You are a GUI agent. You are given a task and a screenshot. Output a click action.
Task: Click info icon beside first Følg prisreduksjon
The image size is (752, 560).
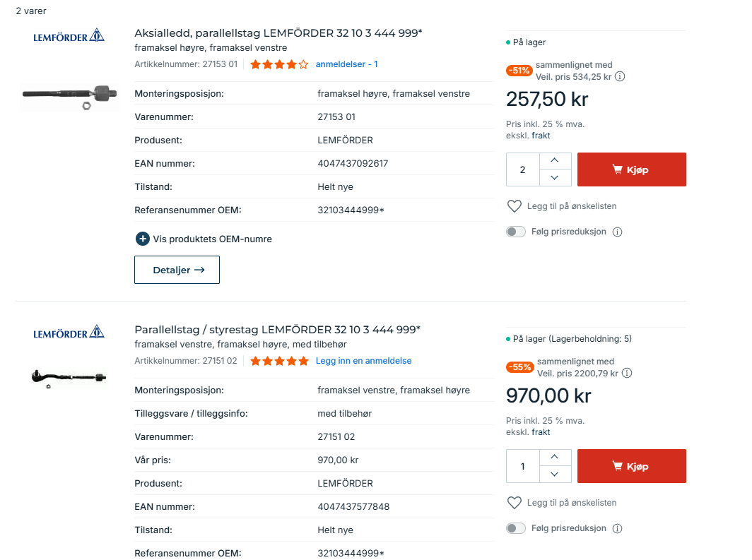click(617, 232)
